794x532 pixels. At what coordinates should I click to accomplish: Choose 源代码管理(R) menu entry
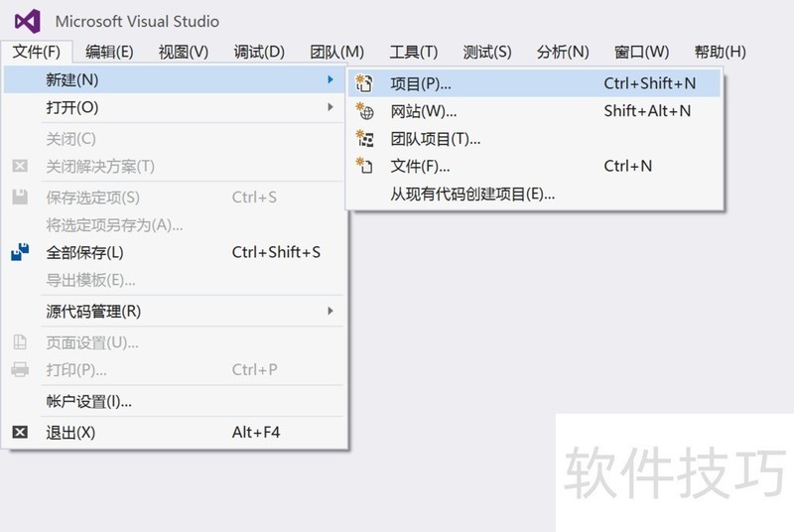click(175, 311)
